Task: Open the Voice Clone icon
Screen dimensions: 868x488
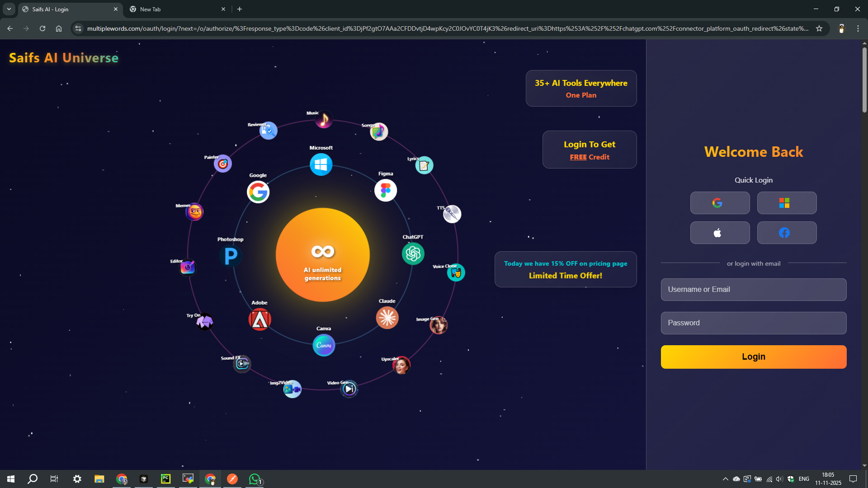Action: [x=456, y=272]
